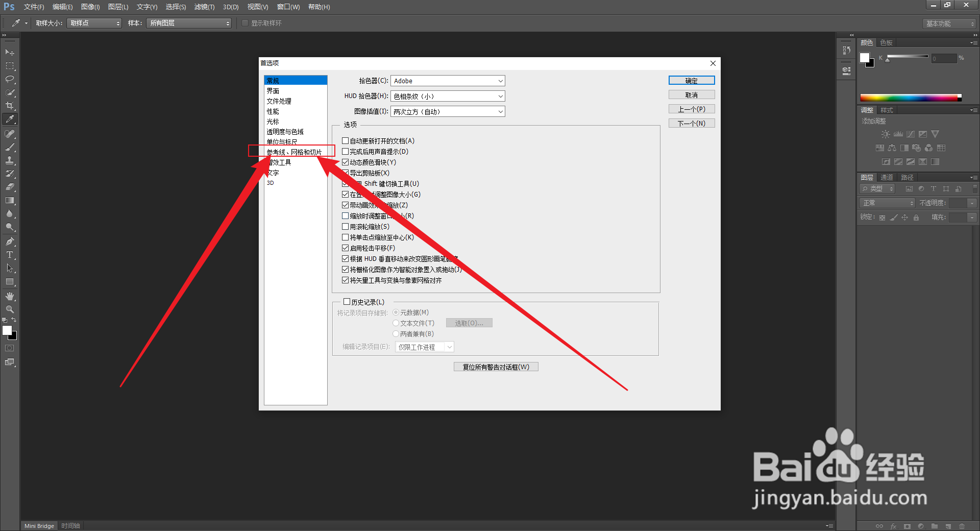Click the toolbar foreground color swatch

pyautogui.click(x=7, y=330)
